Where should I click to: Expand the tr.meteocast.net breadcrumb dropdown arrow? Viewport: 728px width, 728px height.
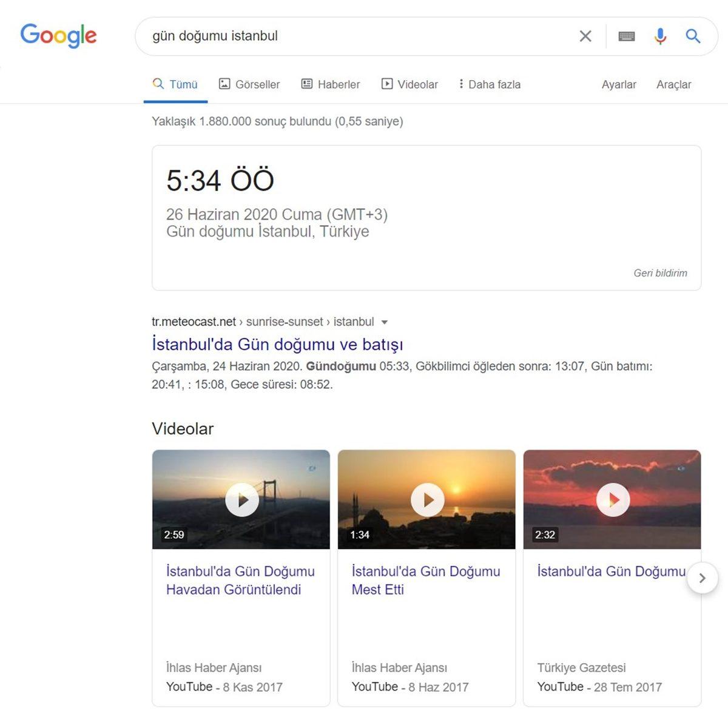[386, 322]
